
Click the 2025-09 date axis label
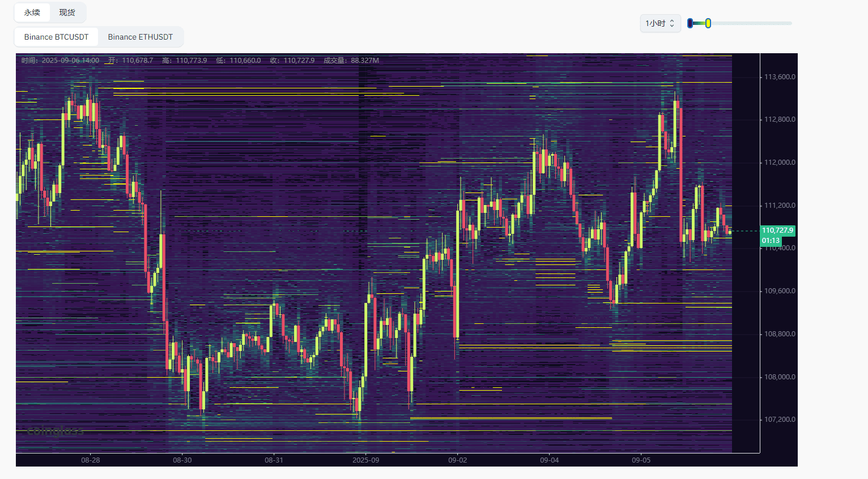click(x=366, y=460)
